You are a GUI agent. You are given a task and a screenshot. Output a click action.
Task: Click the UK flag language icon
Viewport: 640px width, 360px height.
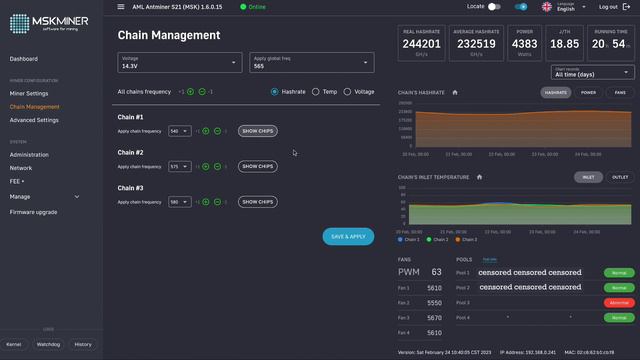pyautogui.click(x=547, y=7)
